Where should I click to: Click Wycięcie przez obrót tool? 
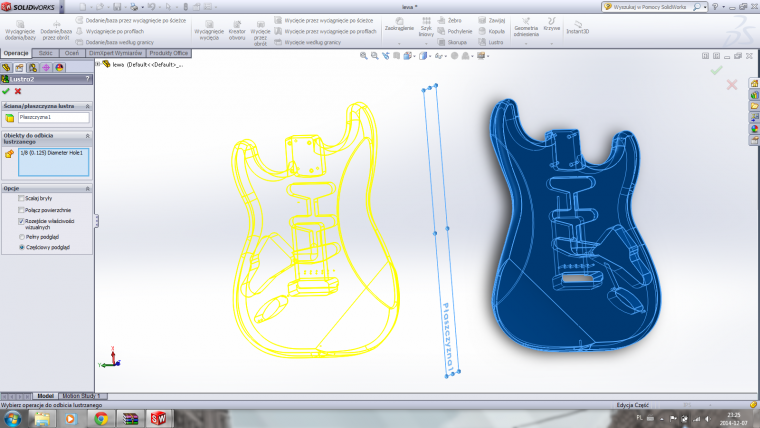click(260, 33)
